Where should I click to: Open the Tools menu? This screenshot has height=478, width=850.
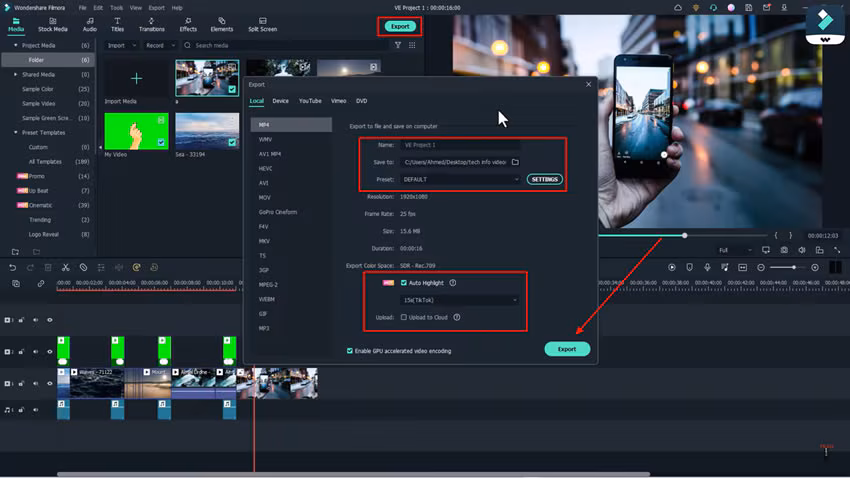coord(117,8)
